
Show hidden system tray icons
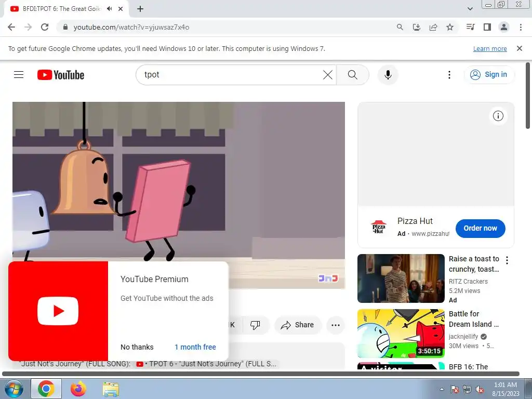442,389
